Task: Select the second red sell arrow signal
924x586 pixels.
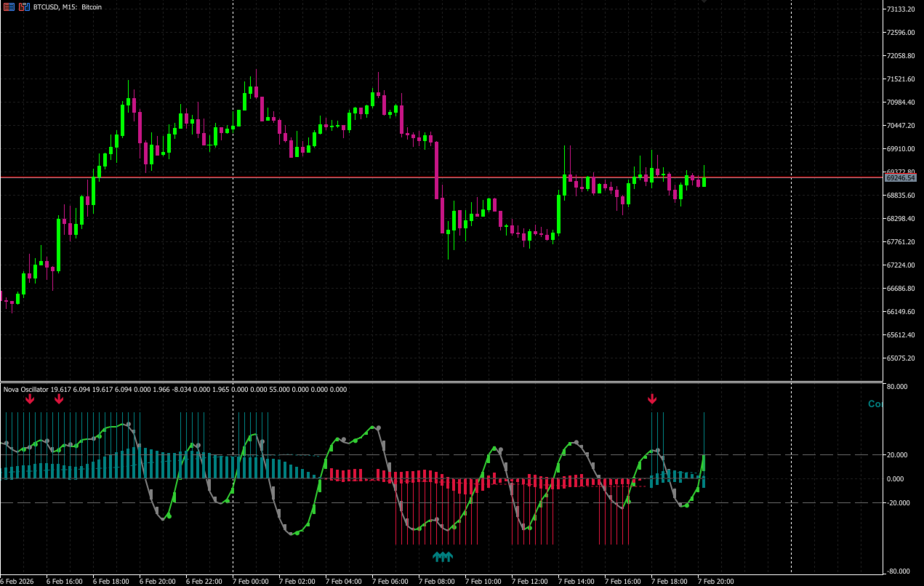Action: coord(59,398)
